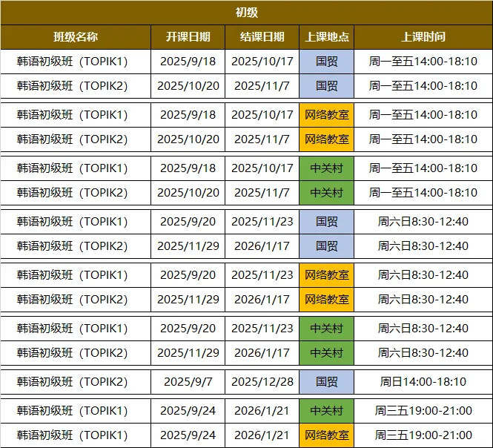493x448 pixels.
Task: Click 国贸 cell in the 2025/10/20 row
Action: pyautogui.click(x=327, y=86)
